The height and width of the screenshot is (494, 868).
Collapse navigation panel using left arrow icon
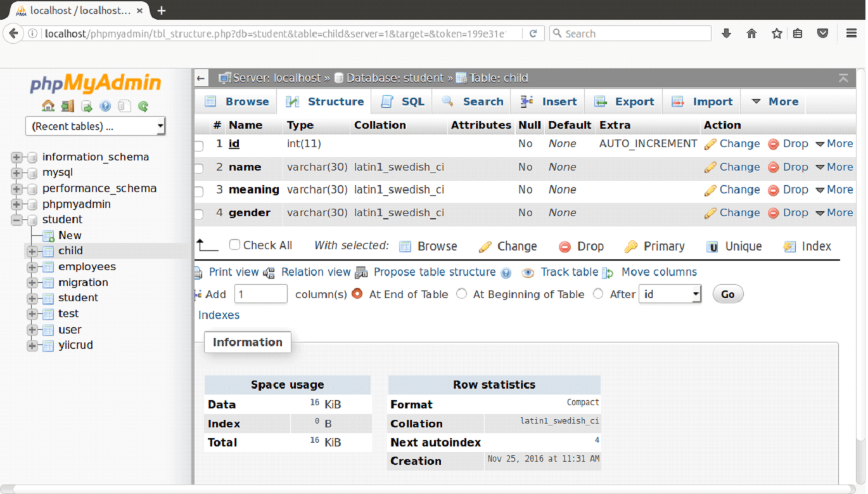click(x=201, y=78)
